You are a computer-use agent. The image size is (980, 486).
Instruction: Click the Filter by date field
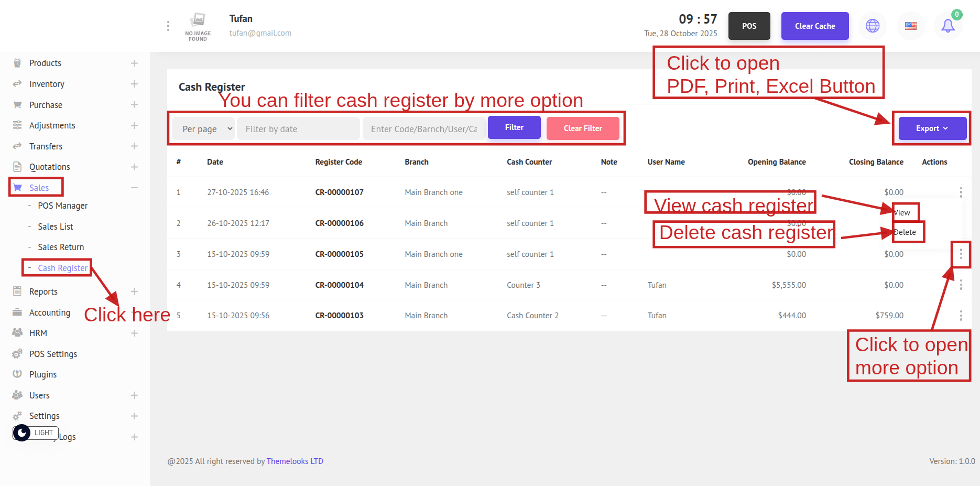click(298, 129)
